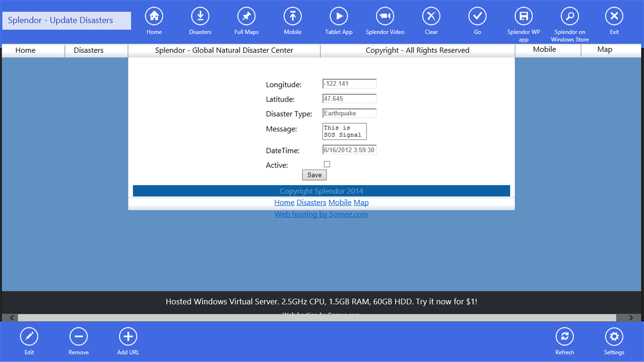Click the Hosted Windows Virtual Server banner ad
This screenshot has width=644, height=362.
(322, 302)
